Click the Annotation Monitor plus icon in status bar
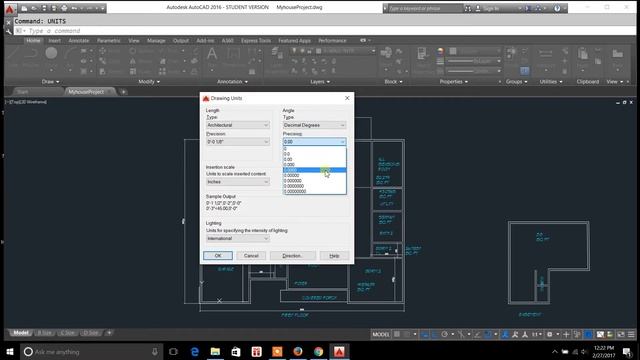The image size is (640, 360). click(566, 334)
